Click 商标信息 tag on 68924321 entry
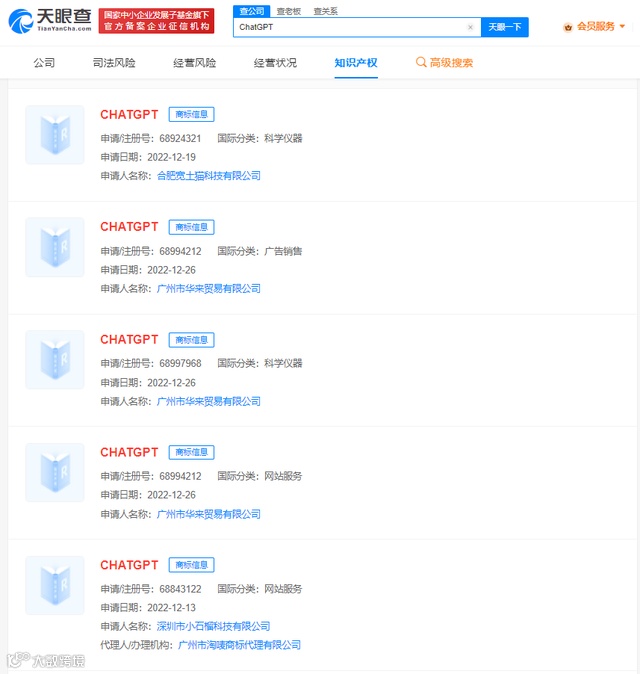 [x=191, y=114]
